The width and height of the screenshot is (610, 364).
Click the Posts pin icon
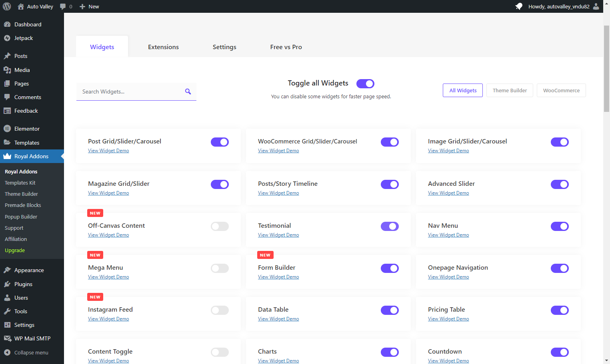pyautogui.click(x=7, y=56)
